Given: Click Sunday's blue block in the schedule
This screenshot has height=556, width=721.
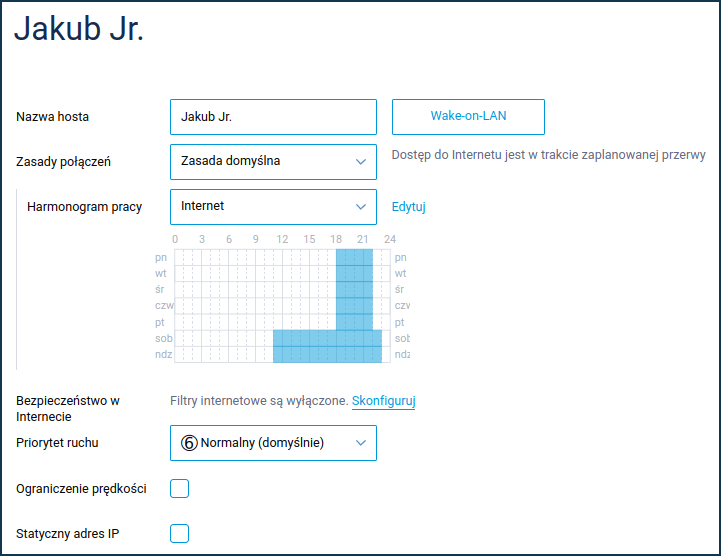Looking at the screenshot, I should point(327,354).
